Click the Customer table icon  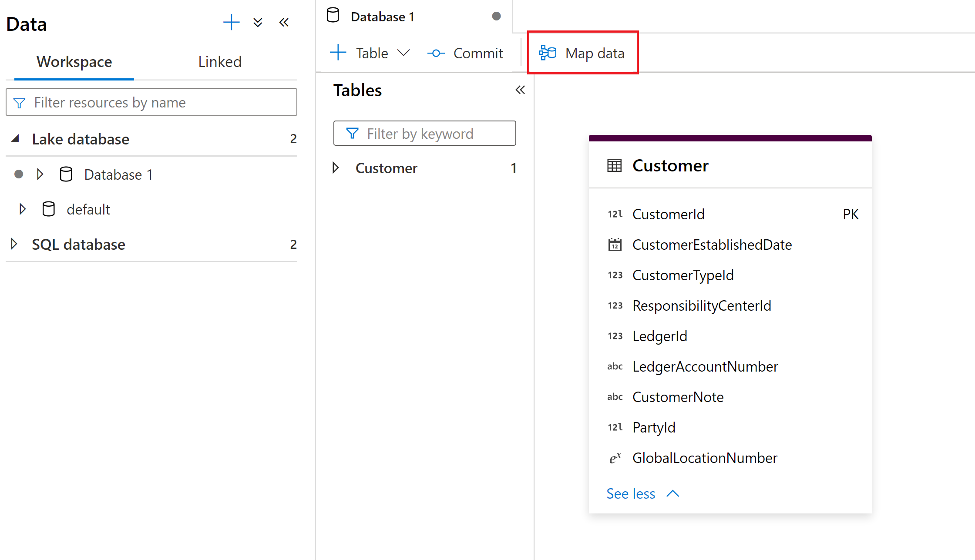[613, 165]
